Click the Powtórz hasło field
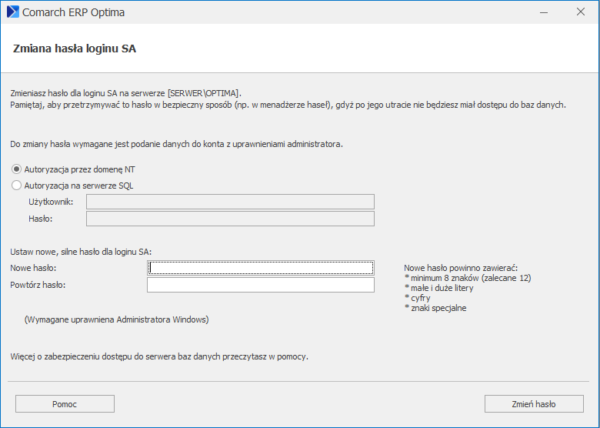Screen dimensions: 600x428 261,285
